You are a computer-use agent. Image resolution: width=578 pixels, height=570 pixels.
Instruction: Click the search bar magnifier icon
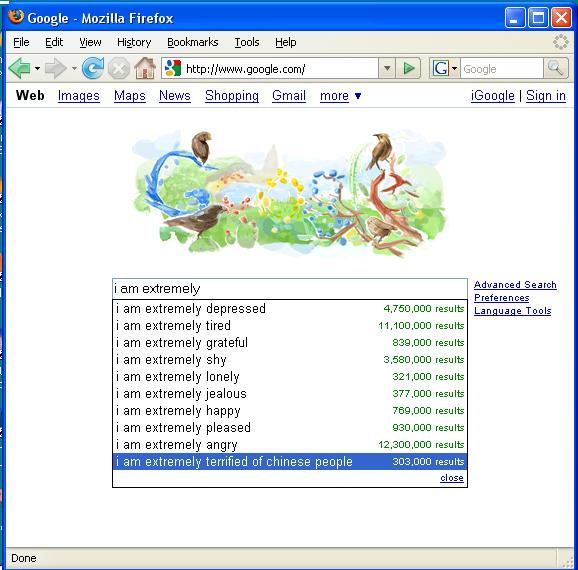pyautogui.click(x=555, y=68)
